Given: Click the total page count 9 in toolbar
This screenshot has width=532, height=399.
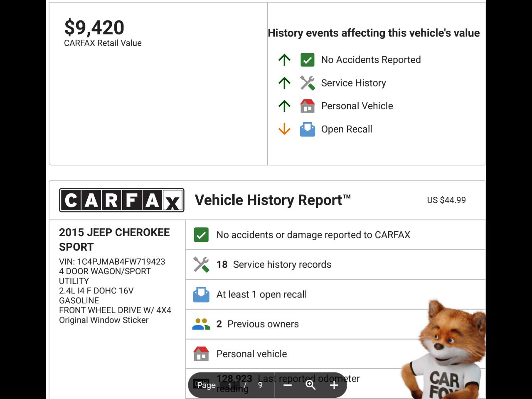Looking at the screenshot, I should 260,385.
